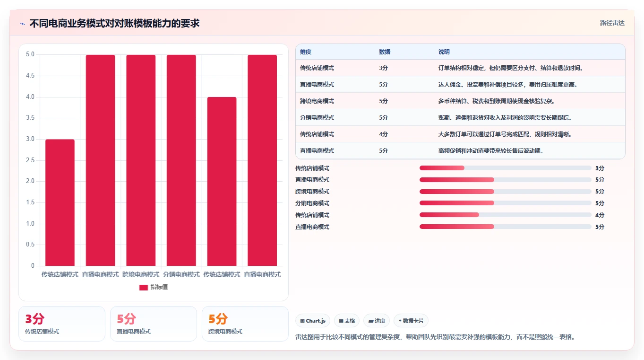
Task: Click 跨境电商模式 in the table's 维度 column
Action: coord(317,101)
